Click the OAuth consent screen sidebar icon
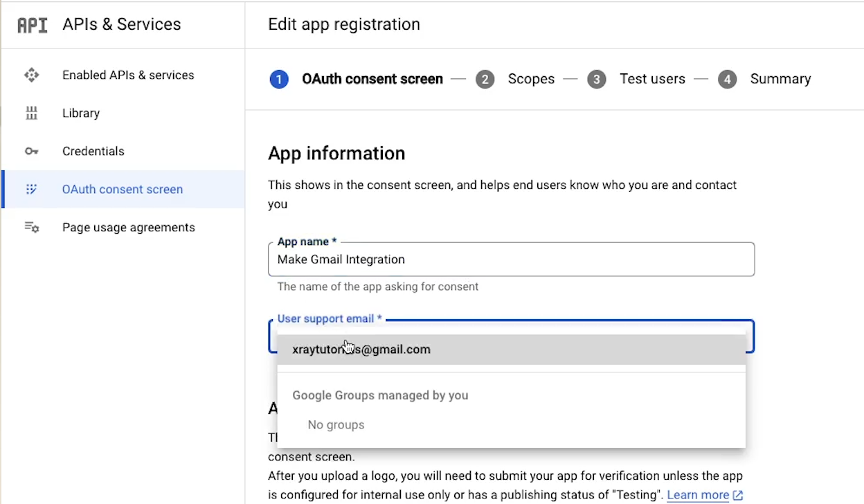The height and width of the screenshot is (504, 864). [32, 190]
